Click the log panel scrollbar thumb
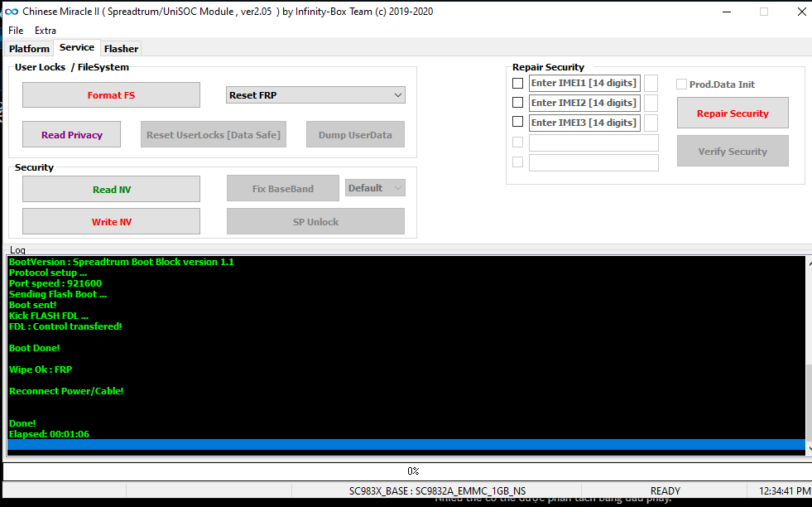Viewport: 812px width, 507px height. (x=809, y=402)
